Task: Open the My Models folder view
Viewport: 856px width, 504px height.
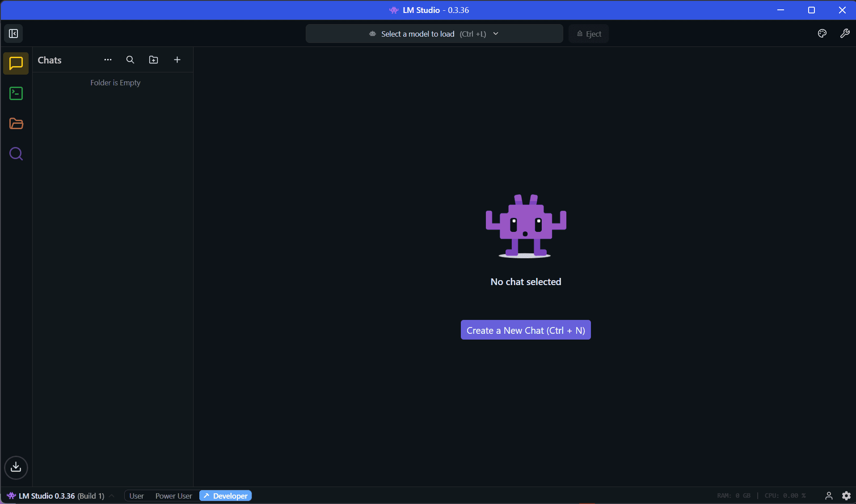Action: tap(16, 124)
